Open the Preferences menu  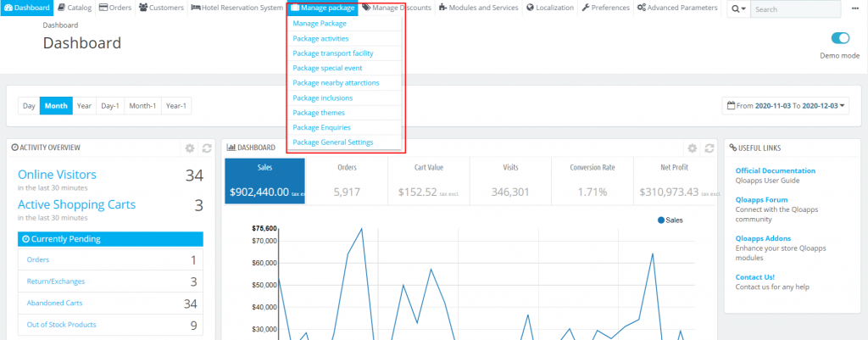[x=605, y=8]
